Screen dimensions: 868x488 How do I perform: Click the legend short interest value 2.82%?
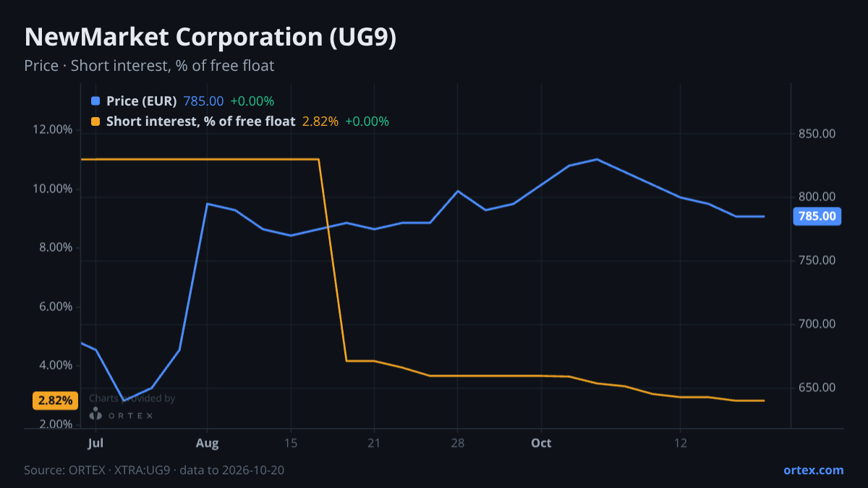[x=320, y=121]
